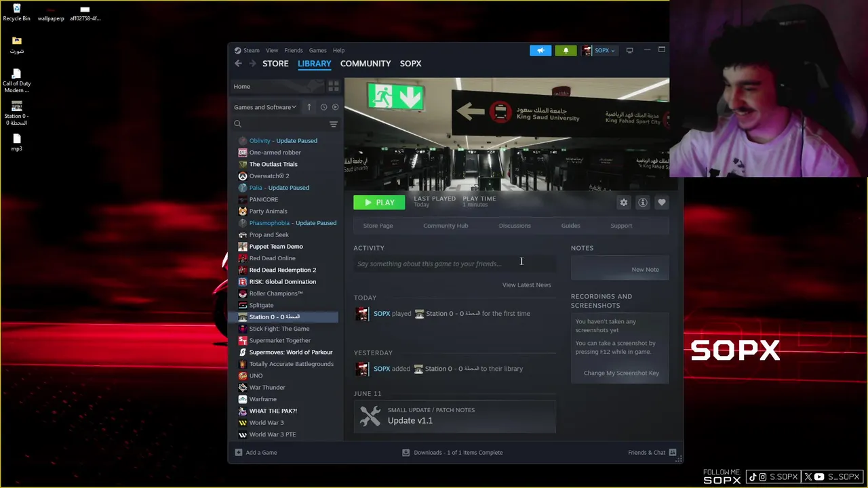Open the Store Page link
868x488 pixels.
(x=378, y=226)
